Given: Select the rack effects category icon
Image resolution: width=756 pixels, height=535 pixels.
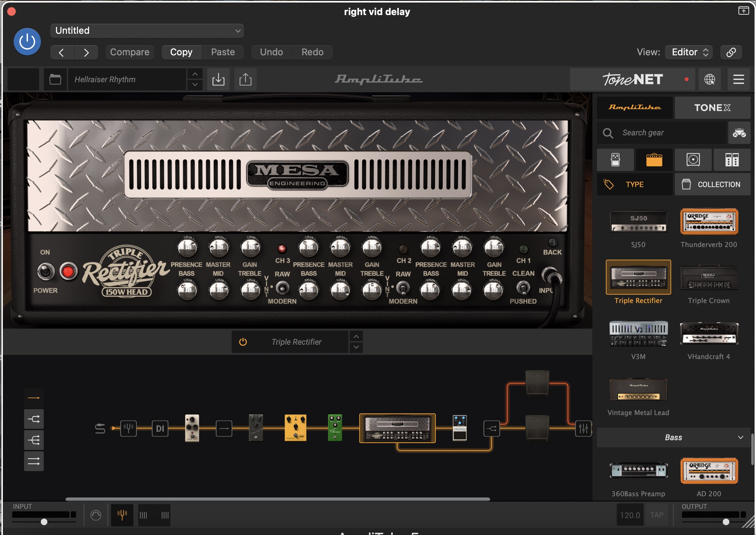Looking at the screenshot, I should click(x=732, y=160).
